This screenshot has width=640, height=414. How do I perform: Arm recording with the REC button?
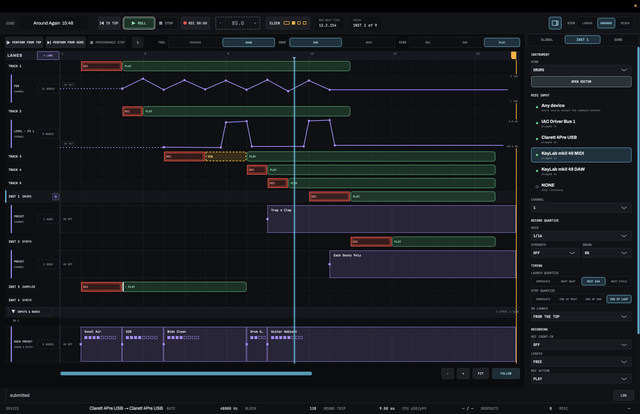[x=195, y=23]
